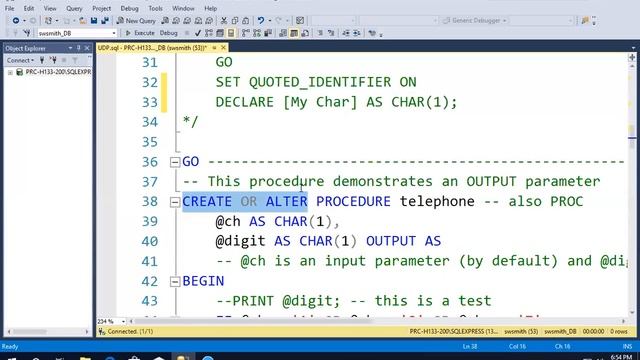Screen dimensions: 640x360
Task: Open the Help menu
Action: tap(210, 8)
